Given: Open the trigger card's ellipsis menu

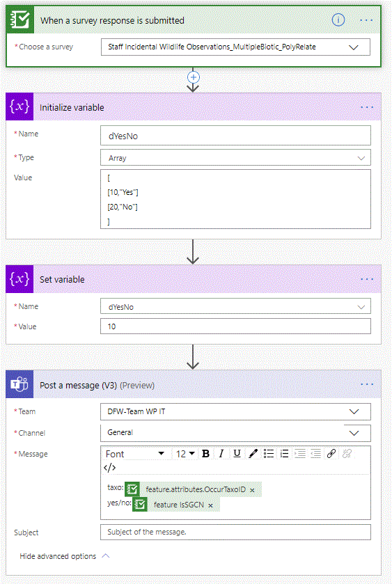Looking at the screenshot, I should point(366,20).
